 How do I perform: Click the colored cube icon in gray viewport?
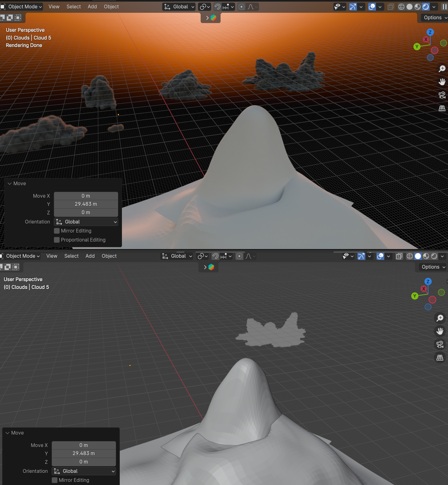(211, 267)
